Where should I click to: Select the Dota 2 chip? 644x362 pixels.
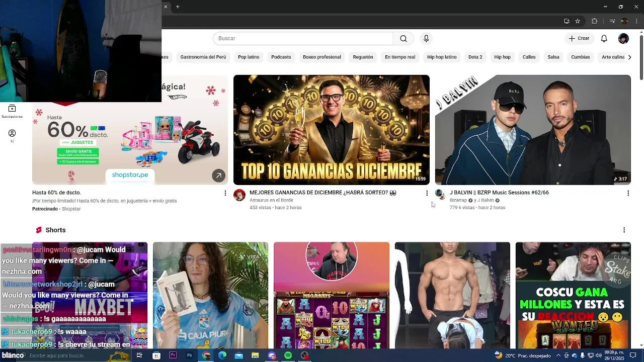pos(475,57)
